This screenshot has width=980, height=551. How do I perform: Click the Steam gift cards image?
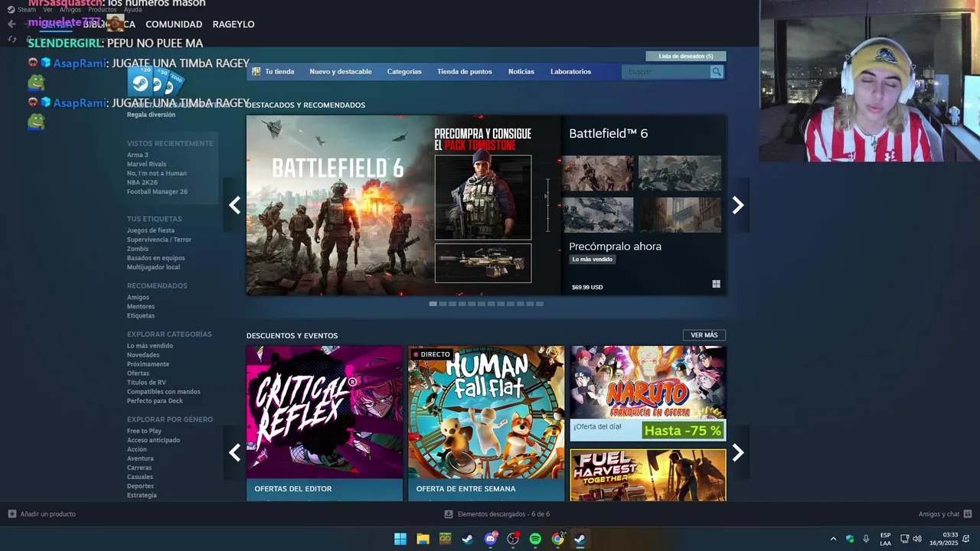coord(155,82)
